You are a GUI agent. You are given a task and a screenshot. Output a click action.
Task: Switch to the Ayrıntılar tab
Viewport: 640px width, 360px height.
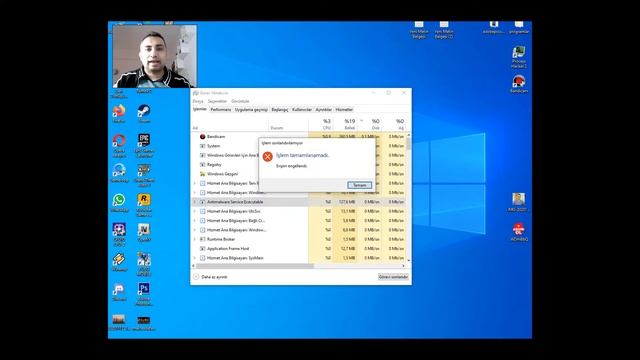pyautogui.click(x=324, y=110)
